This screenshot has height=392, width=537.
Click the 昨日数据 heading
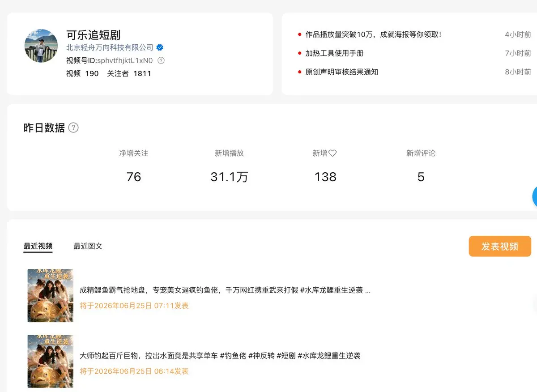click(44, 128)
